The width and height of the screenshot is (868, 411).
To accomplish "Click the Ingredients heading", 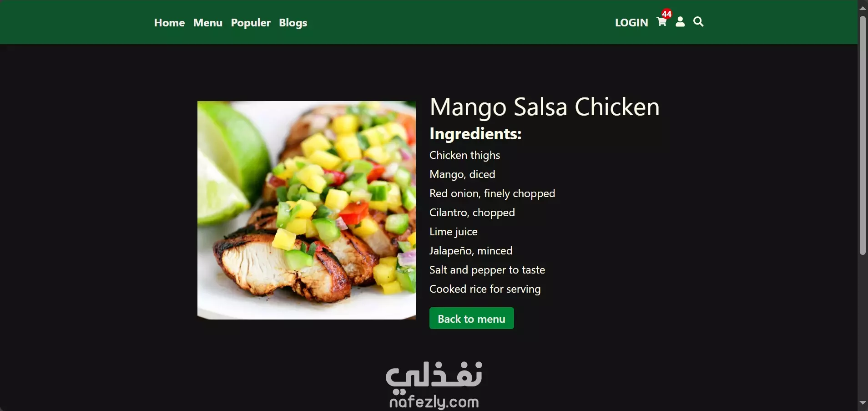I will (475, 134).
